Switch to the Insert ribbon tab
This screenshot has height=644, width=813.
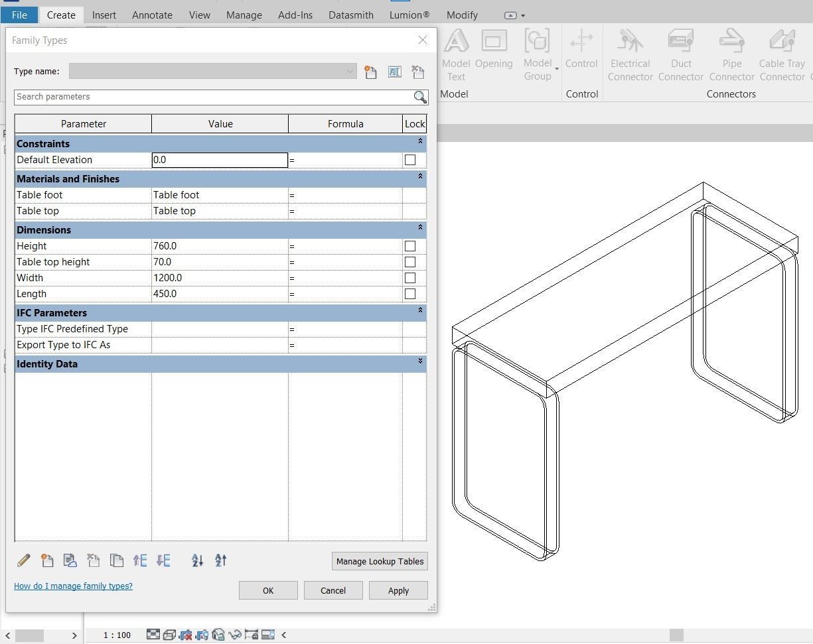[x=104, y=15]
